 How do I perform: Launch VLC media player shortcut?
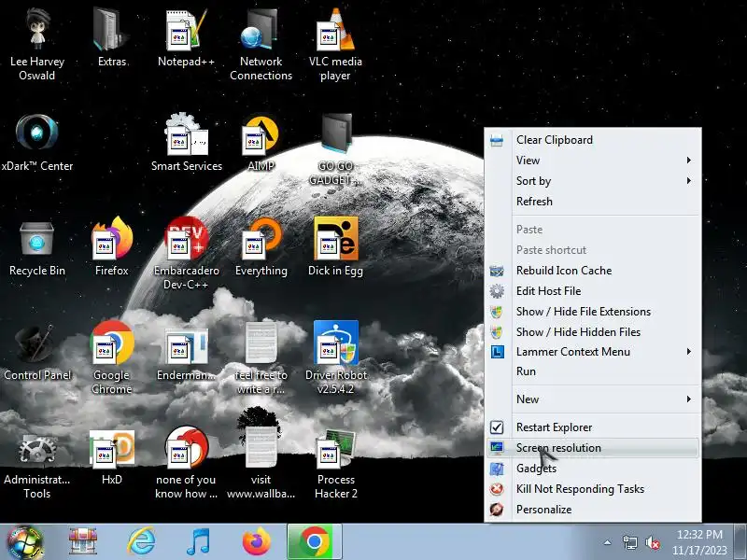click(x=335, y=43)
